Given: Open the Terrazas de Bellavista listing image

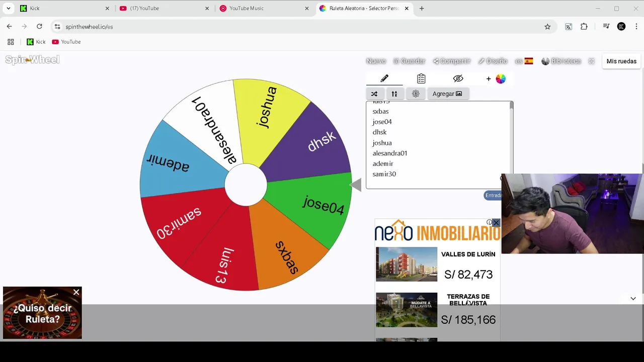Looking at the screenshot, I should (x=407, y=310).
